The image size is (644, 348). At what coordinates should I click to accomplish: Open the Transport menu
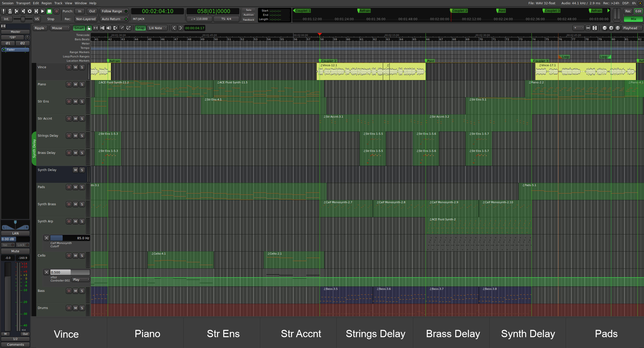23,3
